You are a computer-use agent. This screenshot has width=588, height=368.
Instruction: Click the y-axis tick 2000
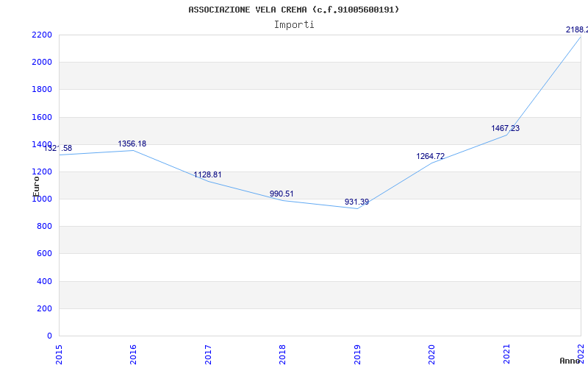point(42,63)
